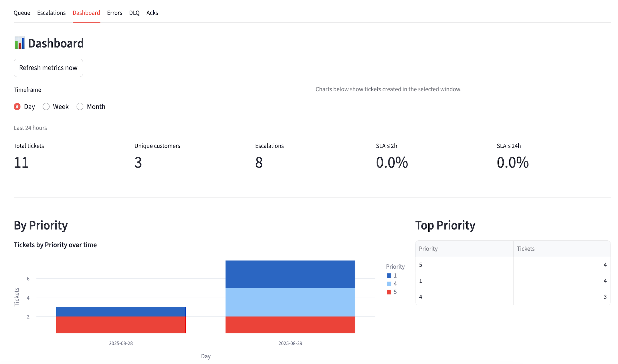Click the Priority 4 light blue legend swatch
The height and width of the screenshot is (364, 618).
[x=389, y=284]
